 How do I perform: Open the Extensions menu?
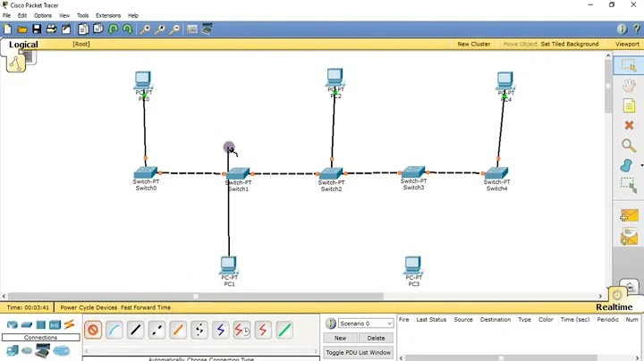(108, 15)
